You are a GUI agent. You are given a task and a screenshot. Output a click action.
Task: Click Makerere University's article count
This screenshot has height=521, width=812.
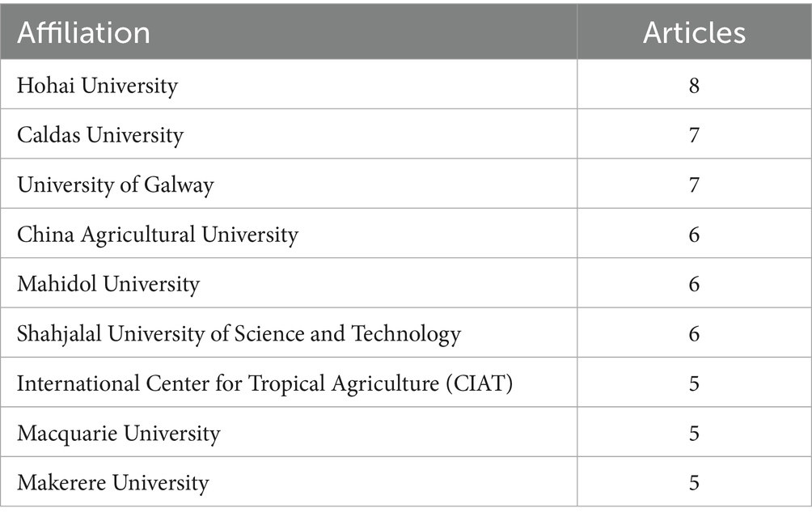(x=694, y=483)
